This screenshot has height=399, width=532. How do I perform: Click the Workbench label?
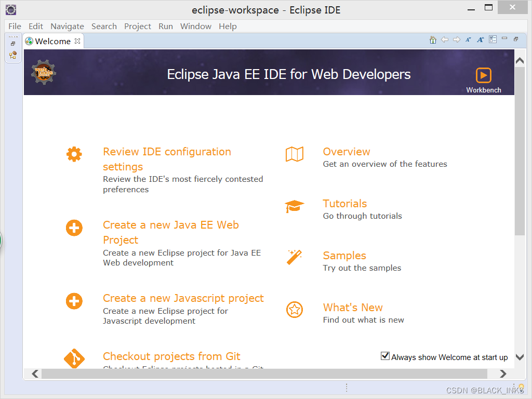[484, 90]
